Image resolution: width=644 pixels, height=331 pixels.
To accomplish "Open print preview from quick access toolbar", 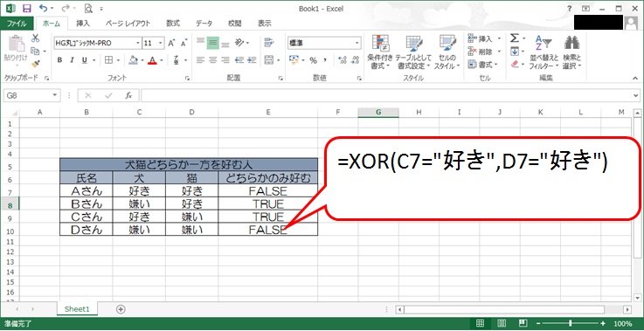I will 88,8.
